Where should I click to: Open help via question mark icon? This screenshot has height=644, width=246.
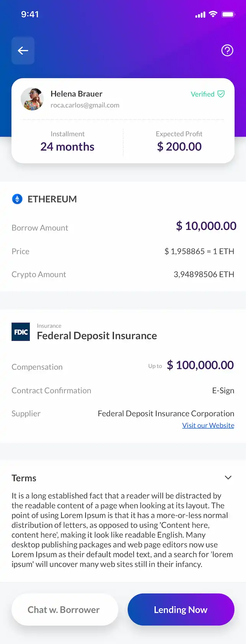227,50
